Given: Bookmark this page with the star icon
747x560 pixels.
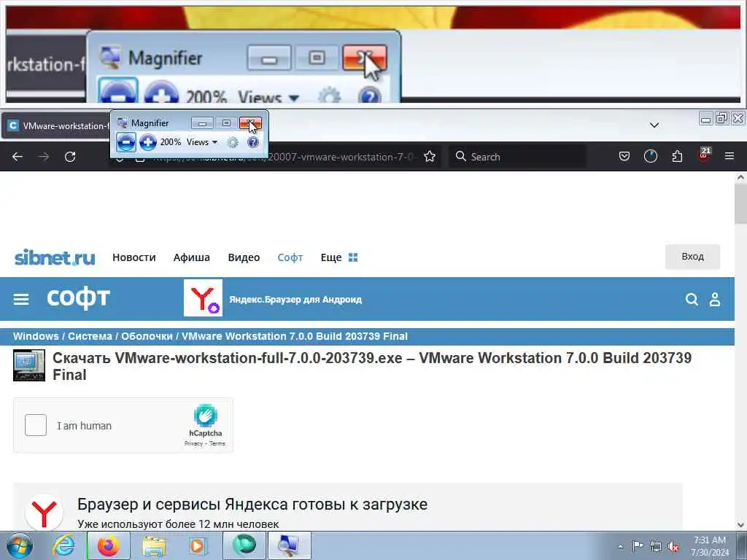Looking at the screenshot, I should pos(429,157).
